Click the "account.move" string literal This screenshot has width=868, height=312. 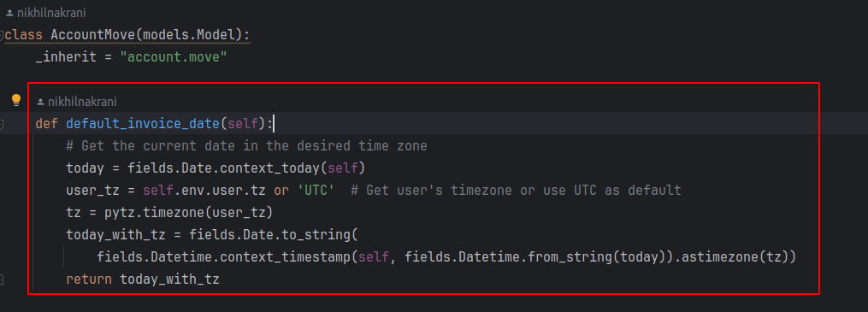coord(174,57)
